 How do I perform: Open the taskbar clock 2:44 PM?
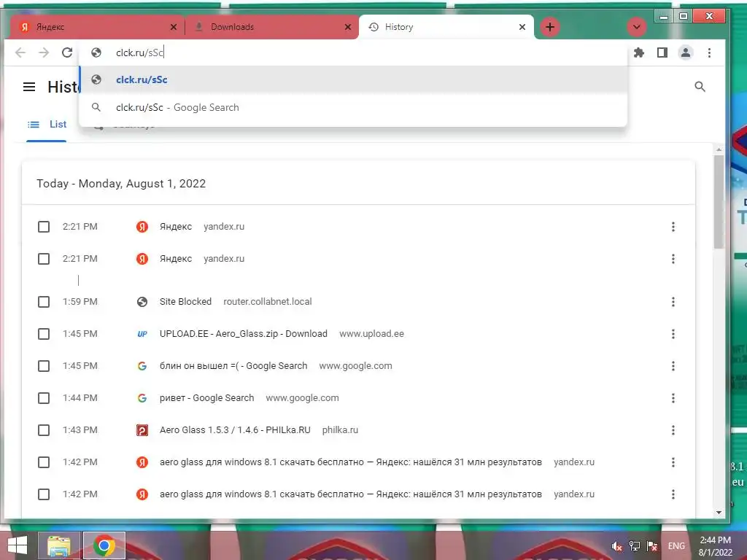pyautogui.click(x=715, y=545)
